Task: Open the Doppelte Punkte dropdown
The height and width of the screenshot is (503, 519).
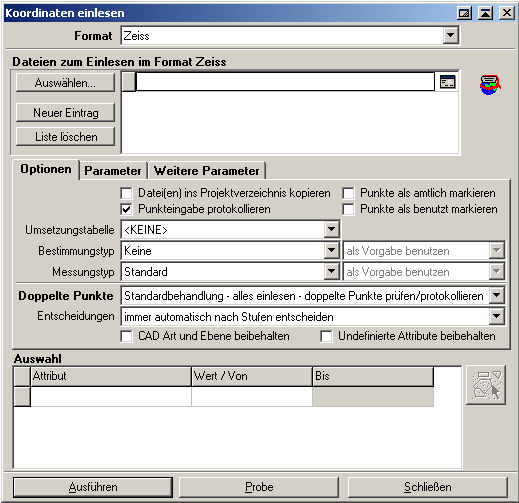Action: click(x=496, y=295)
